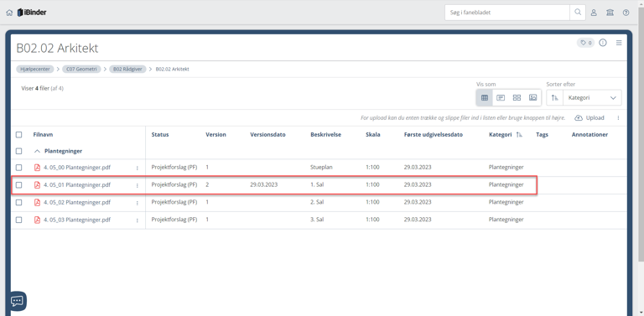This screenshot has height=316, width=644.
Task: Open the help question mark icon
Action: tap(626, 13)
